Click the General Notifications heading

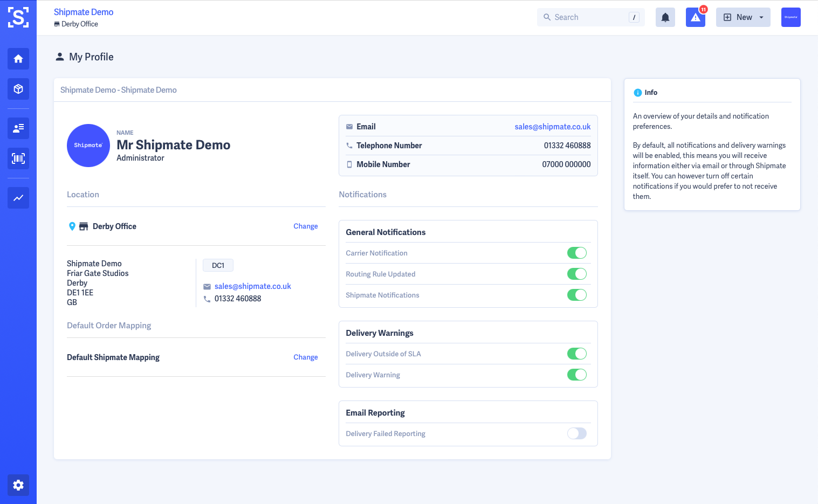[386, 232]
